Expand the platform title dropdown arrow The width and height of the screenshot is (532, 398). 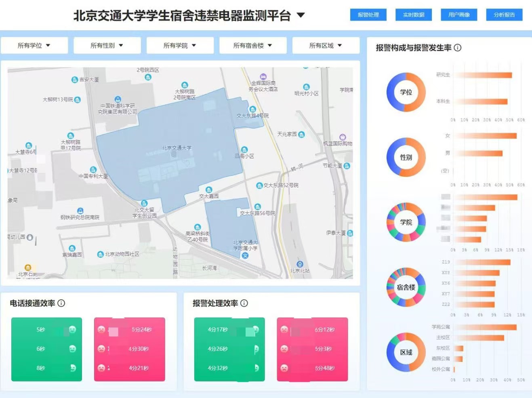tap(301, 15)
